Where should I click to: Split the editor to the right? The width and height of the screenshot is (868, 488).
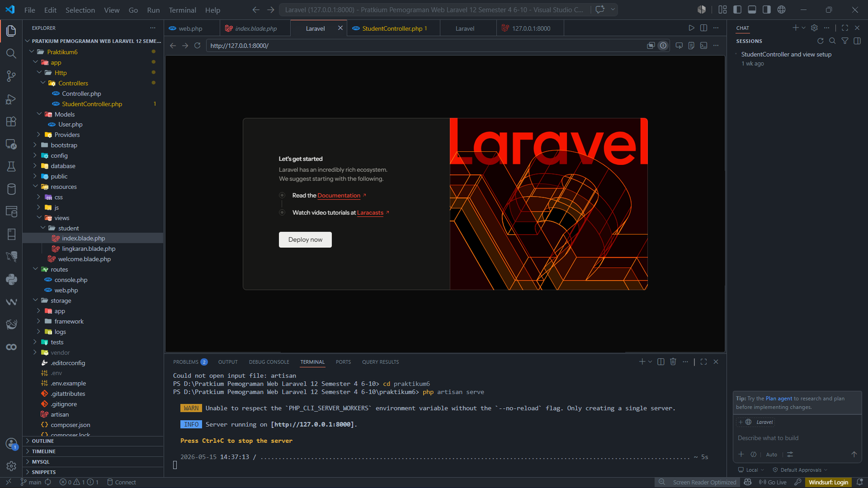point(704,28)
